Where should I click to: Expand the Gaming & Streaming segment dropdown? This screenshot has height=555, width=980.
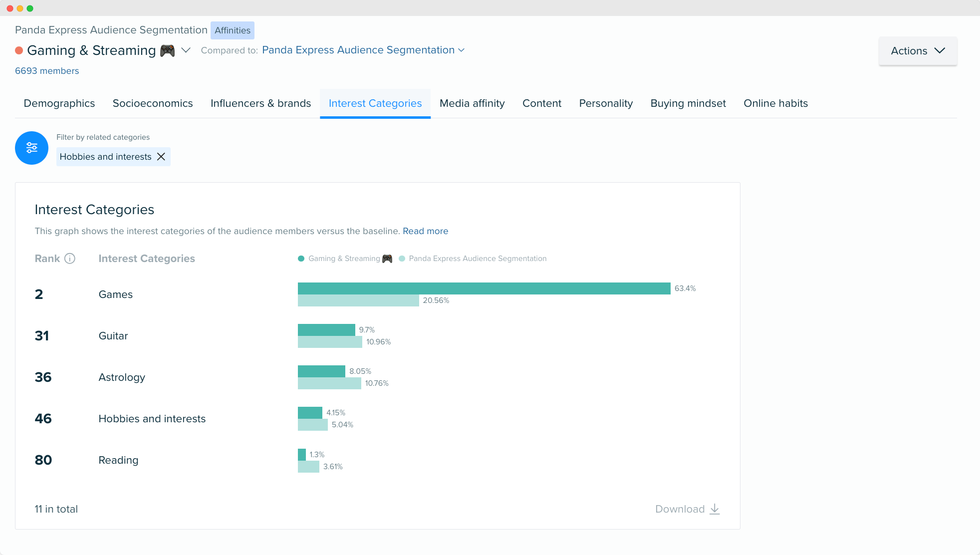187,50
